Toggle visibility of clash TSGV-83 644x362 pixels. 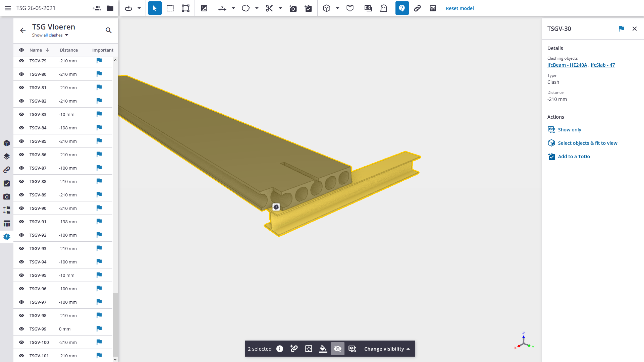21,114
